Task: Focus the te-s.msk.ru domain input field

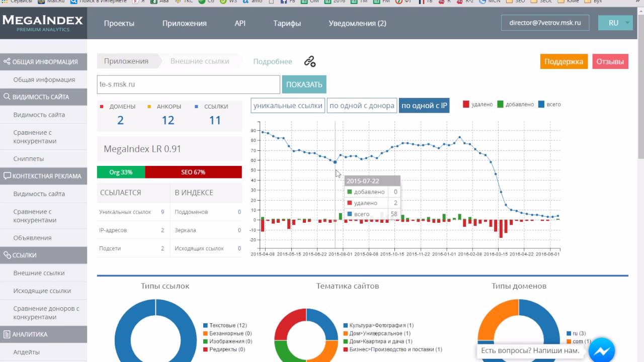Action: pyautogui.click(x=189, y=84)
